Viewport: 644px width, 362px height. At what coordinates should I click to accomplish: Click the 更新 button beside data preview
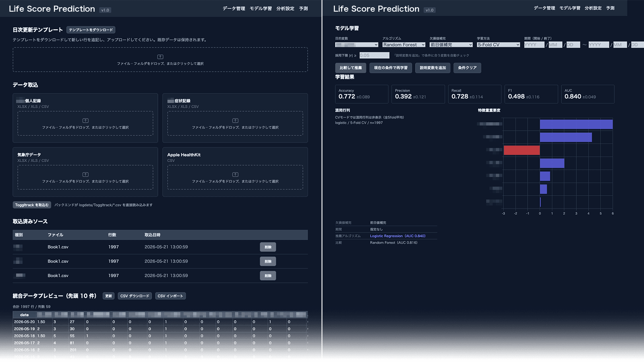pyautogui.click(x=109, y=296)
